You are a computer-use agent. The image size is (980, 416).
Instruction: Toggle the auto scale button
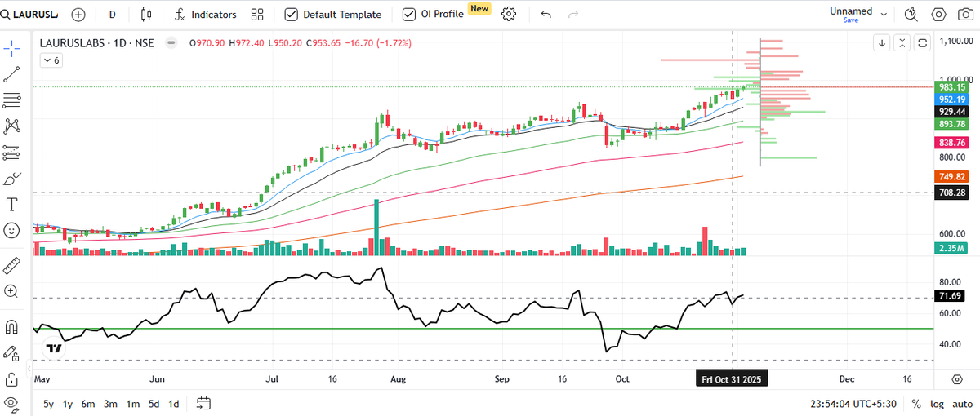961,404
